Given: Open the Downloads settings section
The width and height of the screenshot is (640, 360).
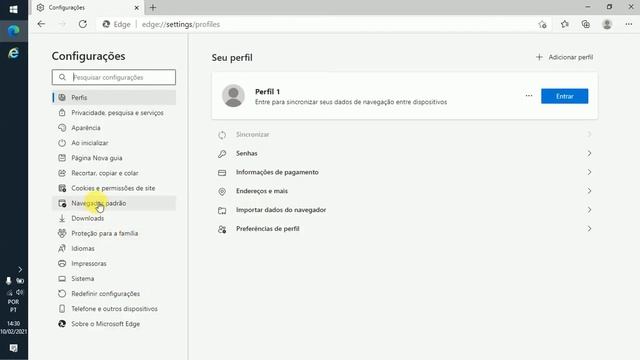Looking at the screenshot, I should tap(114, 218).
